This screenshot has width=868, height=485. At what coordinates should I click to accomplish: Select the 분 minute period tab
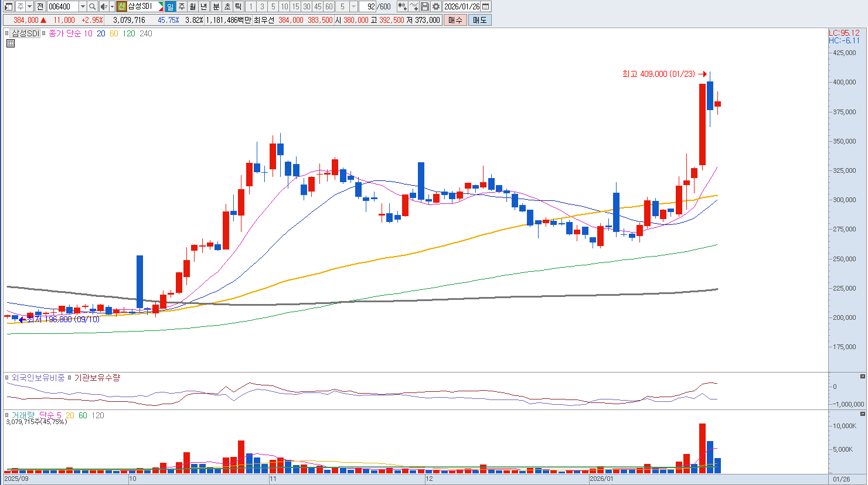tap(216, 6)
